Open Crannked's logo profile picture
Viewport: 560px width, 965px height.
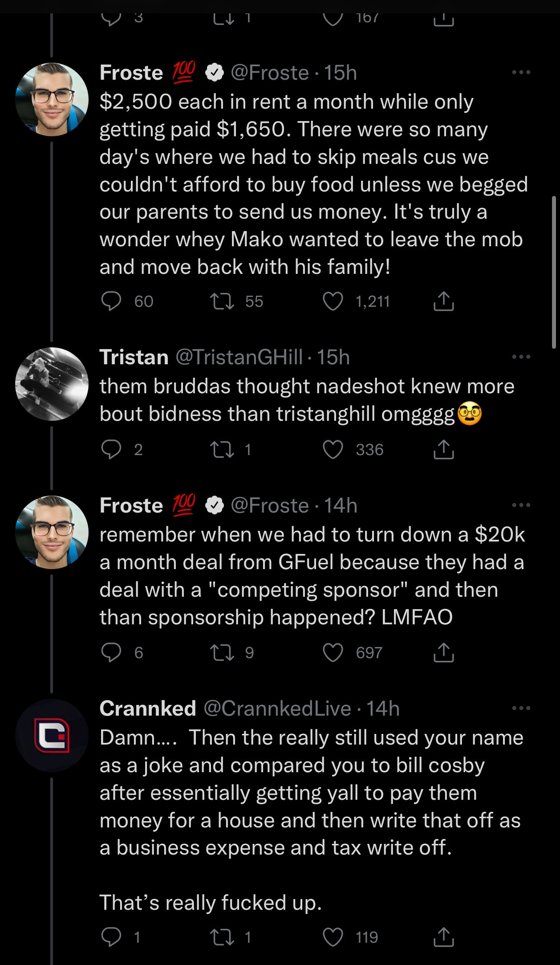52,735
